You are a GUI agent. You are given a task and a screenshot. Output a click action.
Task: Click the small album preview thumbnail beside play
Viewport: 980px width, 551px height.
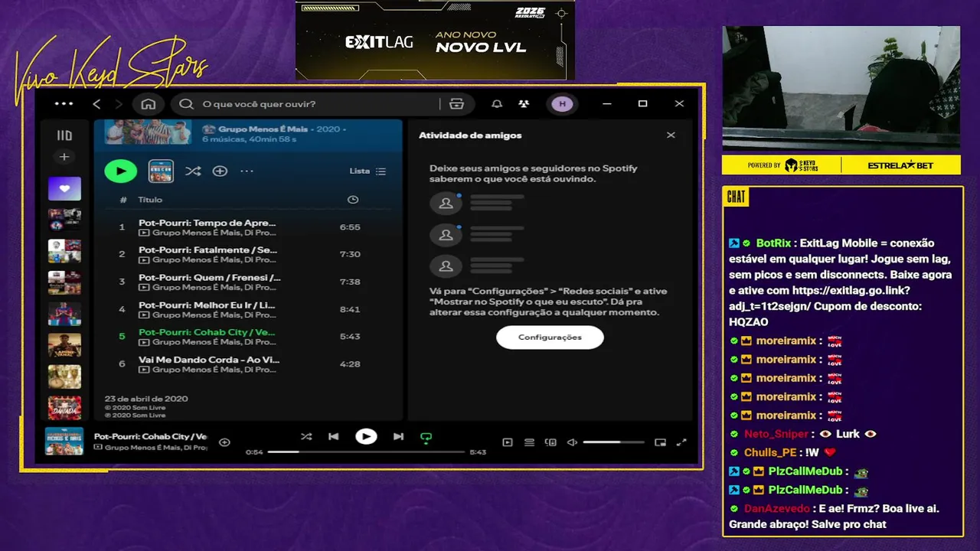[x=161, y=171]
